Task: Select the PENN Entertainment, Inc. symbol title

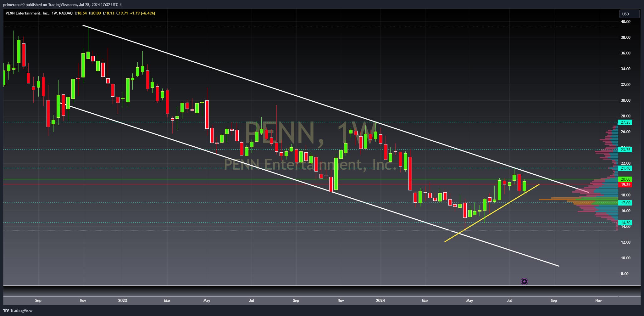Action: 27,13
